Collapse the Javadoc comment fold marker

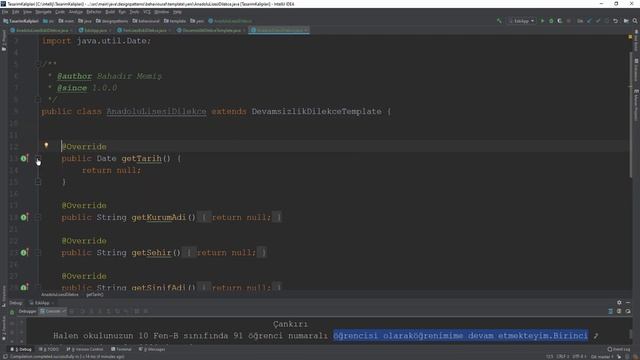38,64
